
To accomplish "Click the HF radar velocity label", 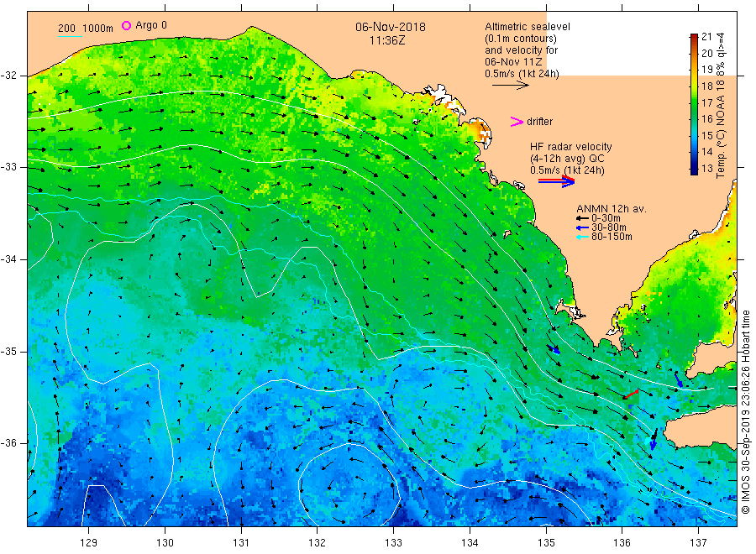I will pyautogui.click(x=571, y=146).
